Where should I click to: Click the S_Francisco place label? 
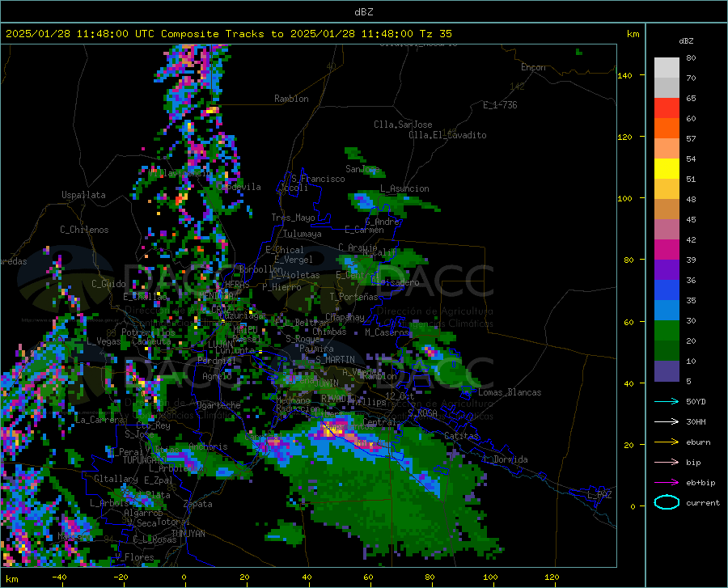[318, 179]
